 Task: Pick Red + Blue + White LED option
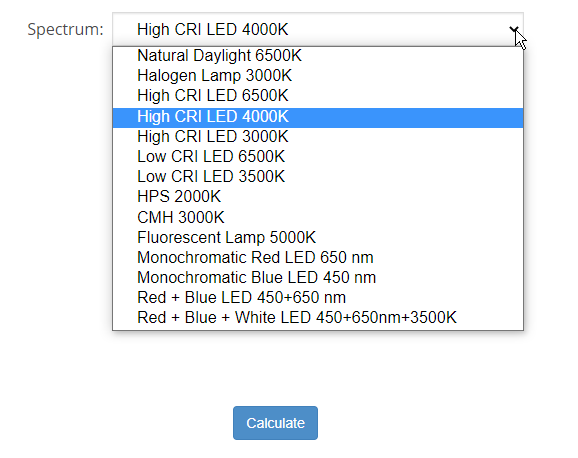pos(318,318)
